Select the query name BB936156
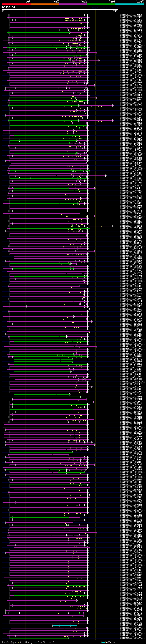Screen dimensions: 146x644 [8, 8]
